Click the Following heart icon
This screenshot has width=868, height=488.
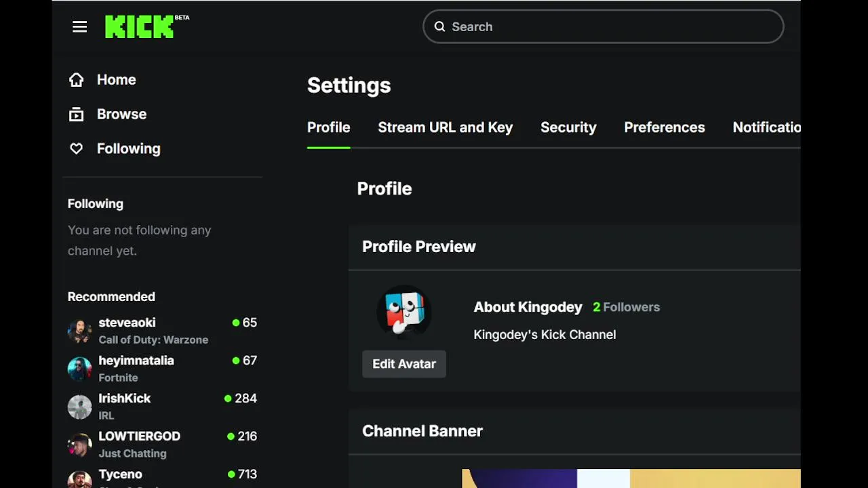click(76, 148)
